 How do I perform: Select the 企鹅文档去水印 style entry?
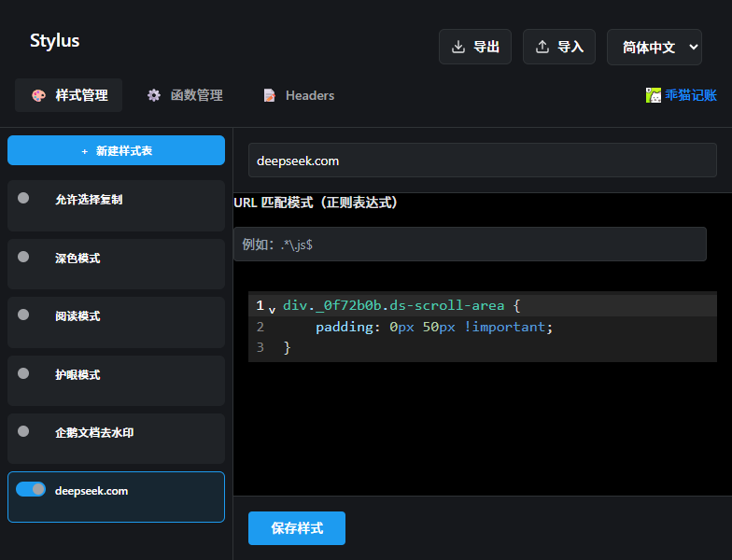click(x=116, y=439)
